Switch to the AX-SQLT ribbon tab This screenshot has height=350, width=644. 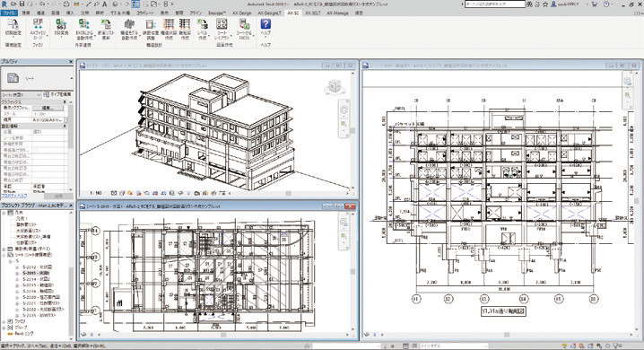[313, 13]
